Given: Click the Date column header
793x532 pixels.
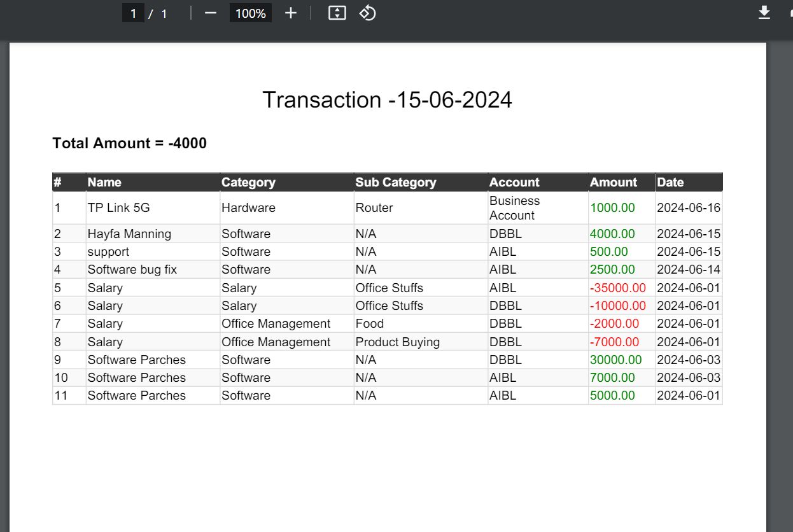Looking at the screenshot, I should click(670, 182).
